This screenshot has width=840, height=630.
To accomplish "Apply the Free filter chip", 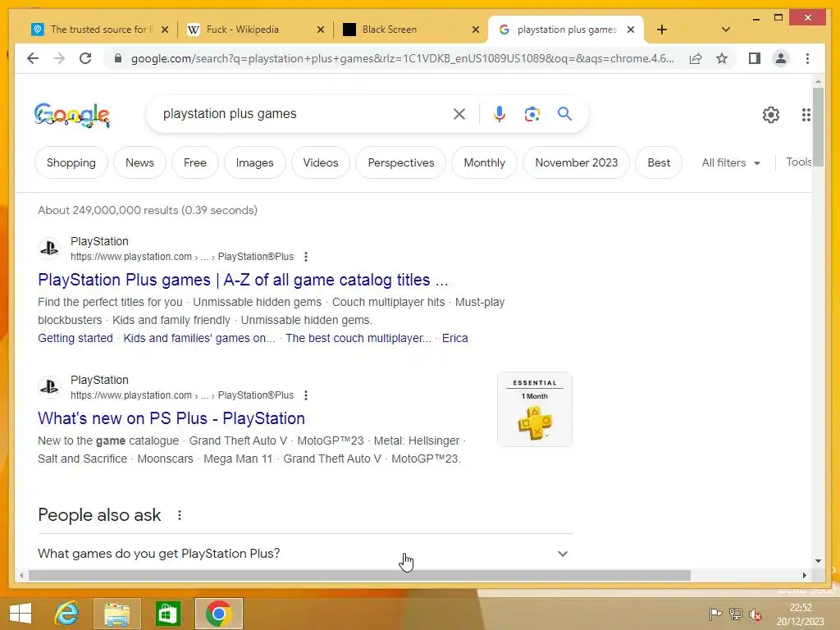I will pos(195,162).
